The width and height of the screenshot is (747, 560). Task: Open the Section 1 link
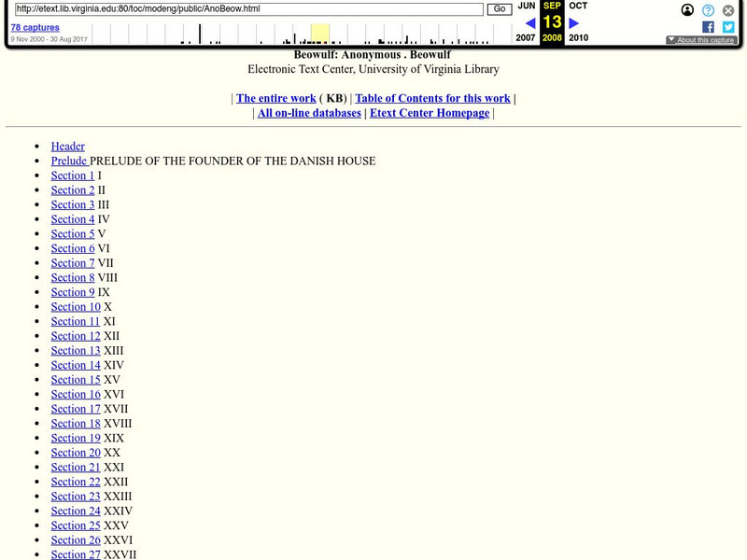click(73, 175)
